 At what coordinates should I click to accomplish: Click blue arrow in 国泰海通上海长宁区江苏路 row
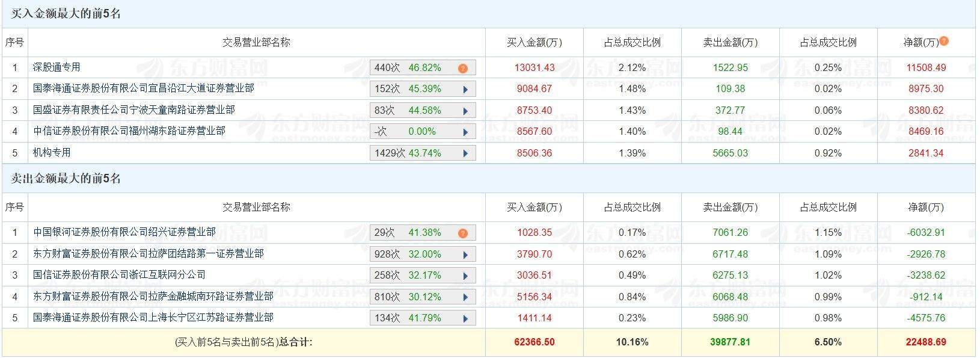(x=465, y=318)
